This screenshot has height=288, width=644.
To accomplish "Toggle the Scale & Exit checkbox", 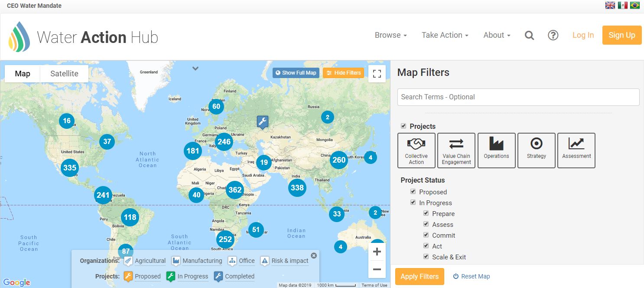I will [x=426, y=257].
